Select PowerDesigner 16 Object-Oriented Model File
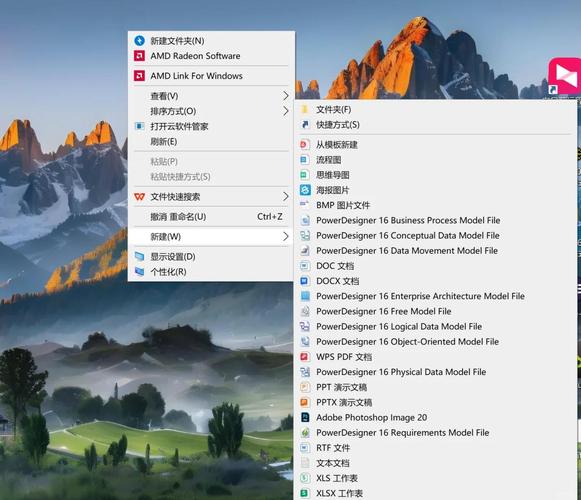Viewport: 581px width, 500px height. (x=435, y=341)
